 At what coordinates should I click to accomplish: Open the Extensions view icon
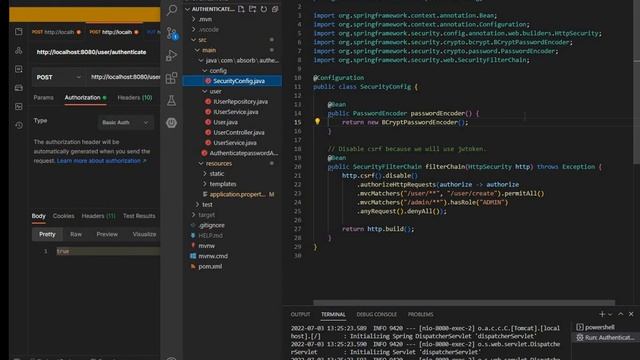pyautogui.click(x=172, y=78)
